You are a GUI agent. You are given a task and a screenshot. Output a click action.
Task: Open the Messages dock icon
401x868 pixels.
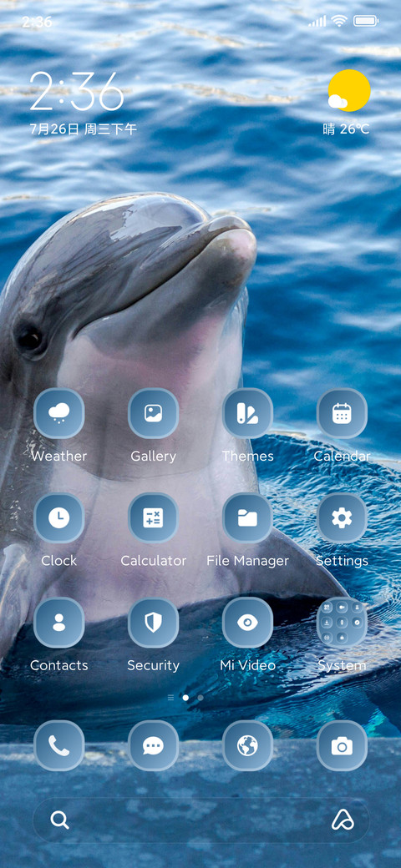click(154, 745)
